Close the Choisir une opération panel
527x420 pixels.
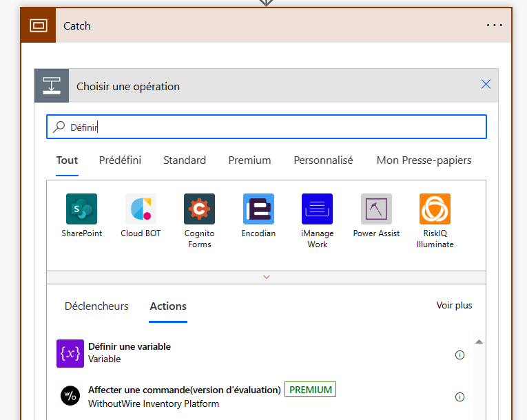tap(486, 84)
